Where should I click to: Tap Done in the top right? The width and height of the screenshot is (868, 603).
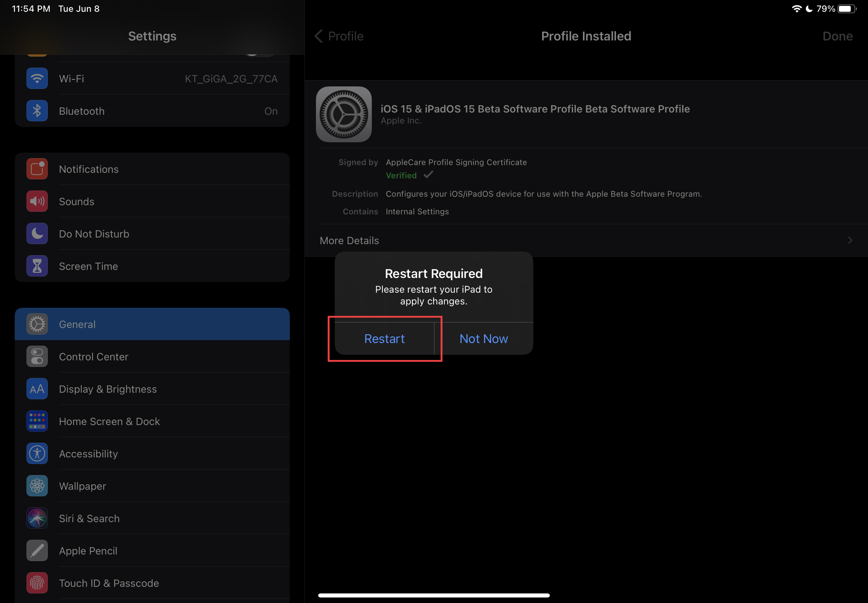pos(837,36)
